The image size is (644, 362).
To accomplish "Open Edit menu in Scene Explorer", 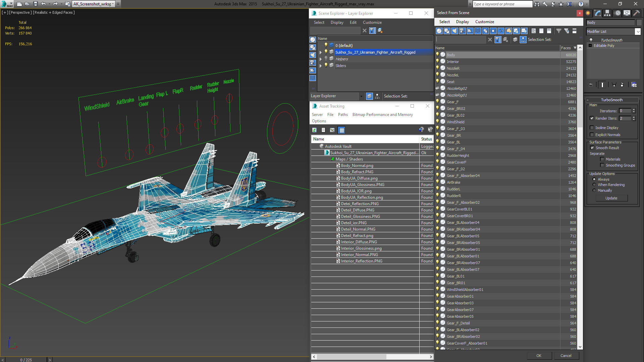I will [x=353, y=22].
